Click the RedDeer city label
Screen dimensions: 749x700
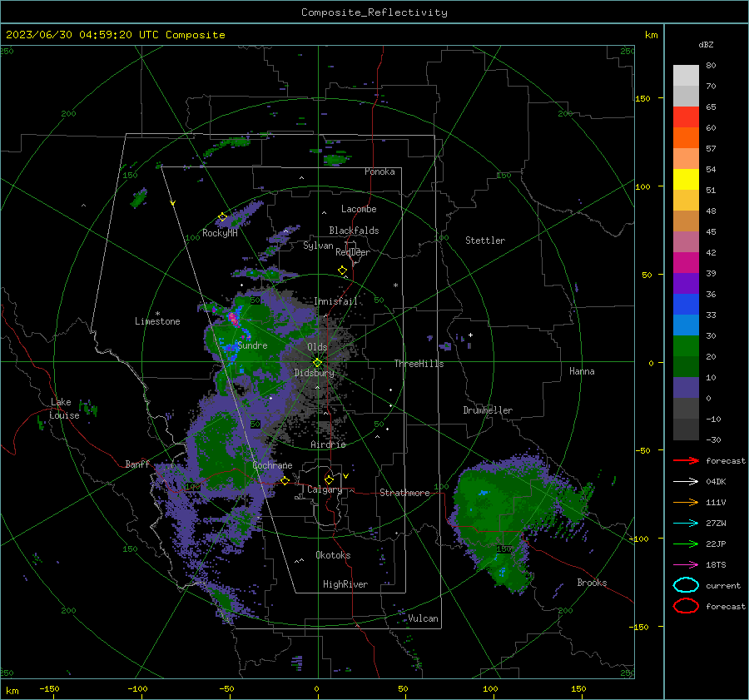click(x=353, y=252)
